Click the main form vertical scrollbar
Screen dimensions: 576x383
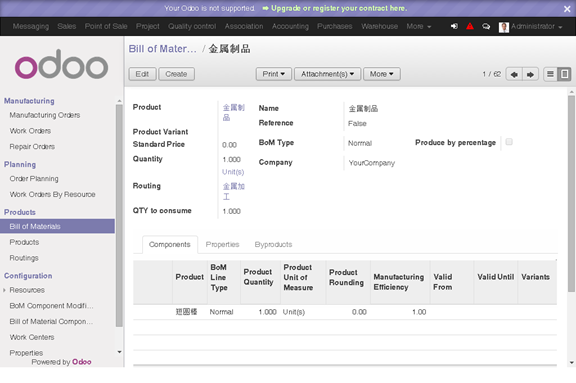571,194
